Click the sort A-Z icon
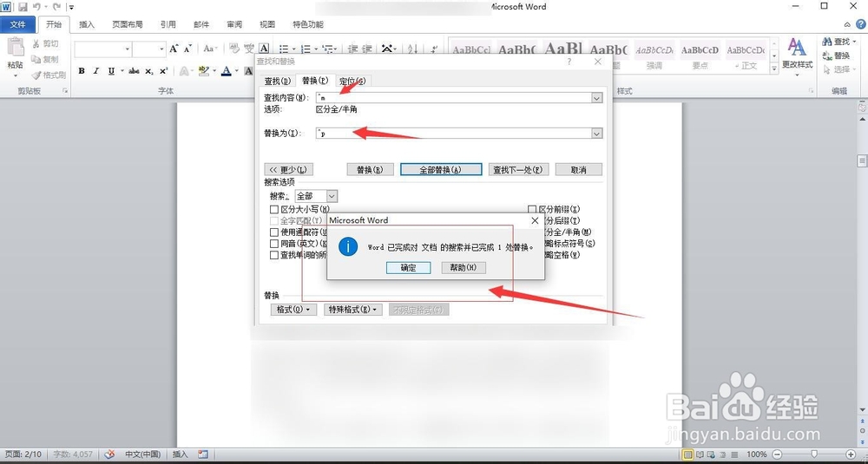Viewport: 868px width, 464px height. click(x=412, y=49)
